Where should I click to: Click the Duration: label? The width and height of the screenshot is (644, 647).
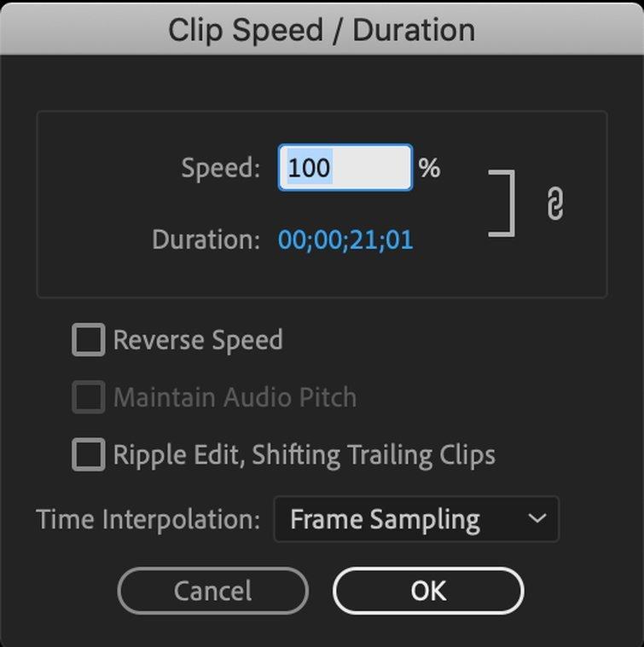coord(206,240)
